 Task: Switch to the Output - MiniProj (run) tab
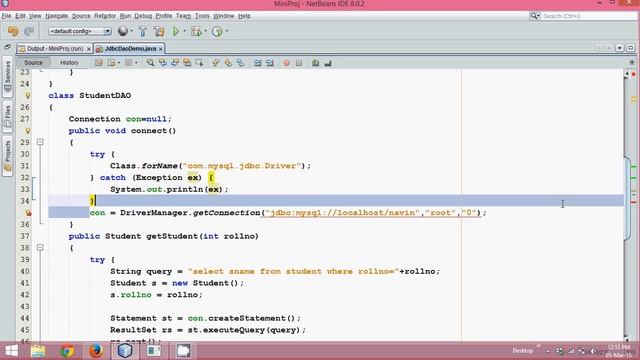pyautogui.click(x=55, y=49)
